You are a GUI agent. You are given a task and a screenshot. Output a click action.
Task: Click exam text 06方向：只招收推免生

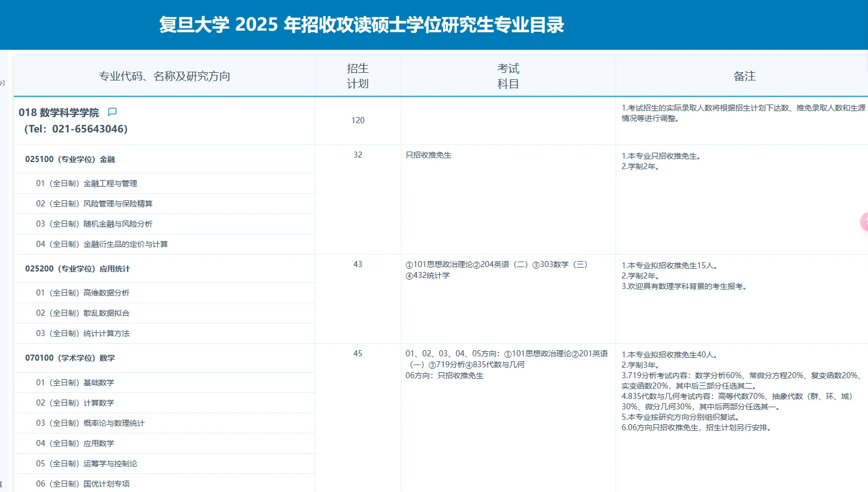(445, 375)
